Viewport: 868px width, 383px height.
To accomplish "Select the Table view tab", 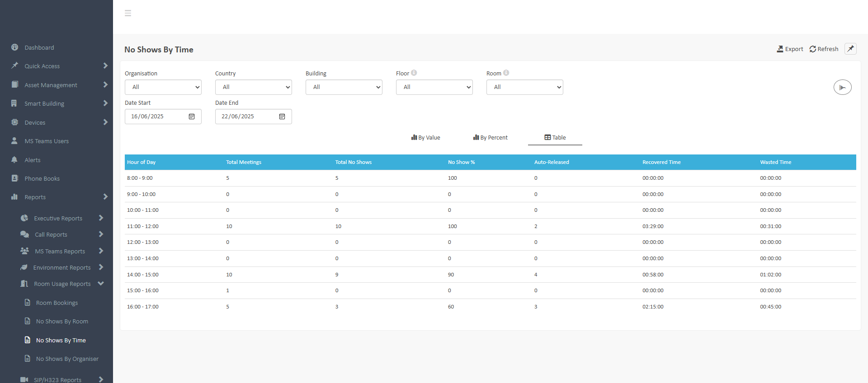I will [555, 137].
